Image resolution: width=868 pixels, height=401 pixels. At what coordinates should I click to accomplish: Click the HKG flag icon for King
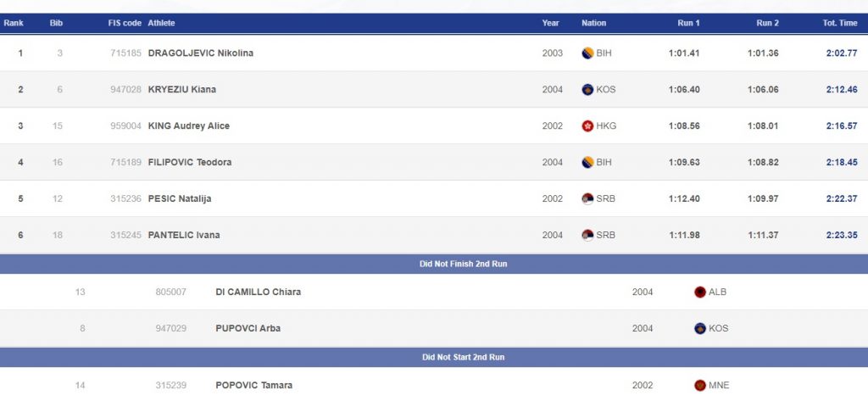point(587,126)
